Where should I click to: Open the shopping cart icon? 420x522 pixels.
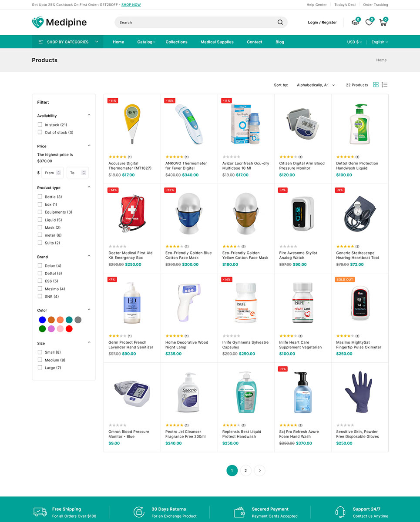click(x=383, y=22)
